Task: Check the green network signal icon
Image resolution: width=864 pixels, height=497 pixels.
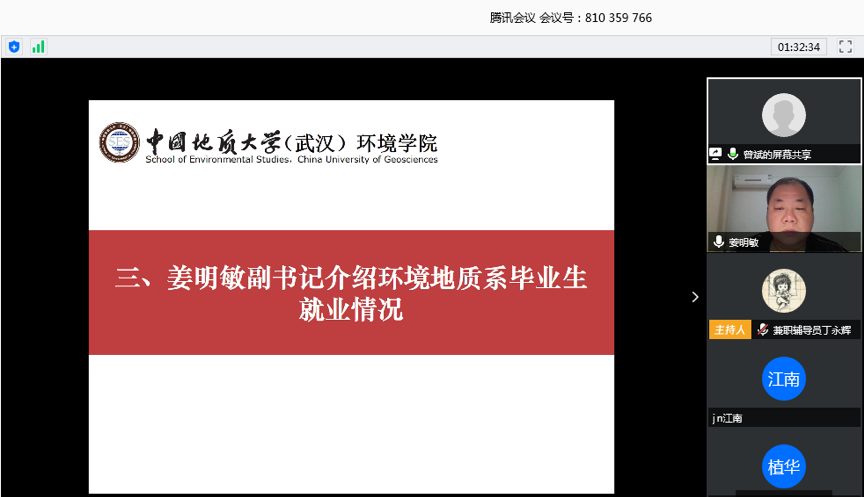Action: click(38, 47)
